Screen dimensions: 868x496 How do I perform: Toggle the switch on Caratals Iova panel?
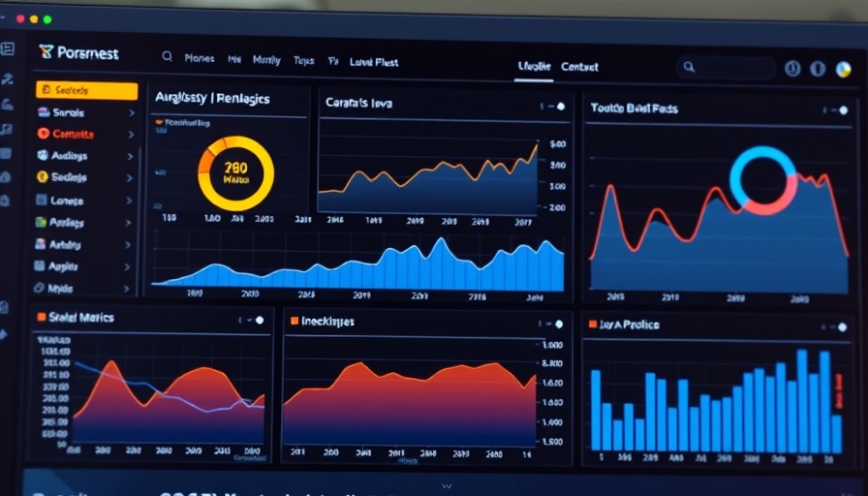pos(560,107)
